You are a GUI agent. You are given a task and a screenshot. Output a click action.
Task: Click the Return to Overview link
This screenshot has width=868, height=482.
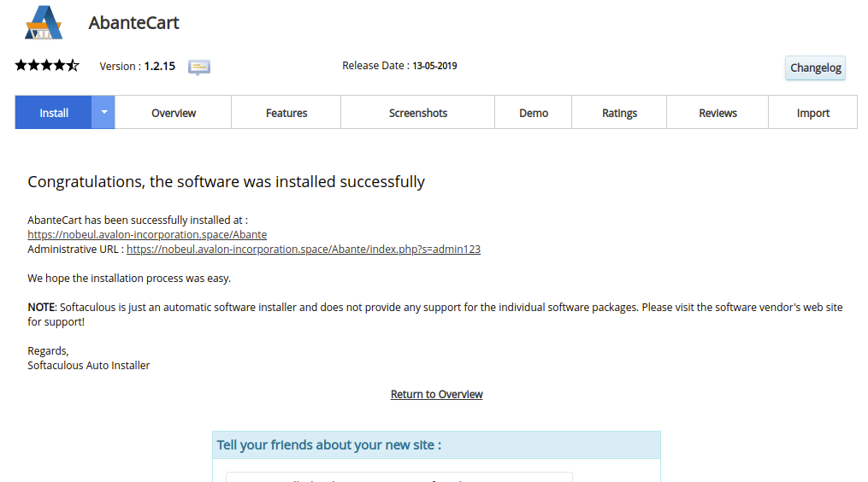pos(437,394)
